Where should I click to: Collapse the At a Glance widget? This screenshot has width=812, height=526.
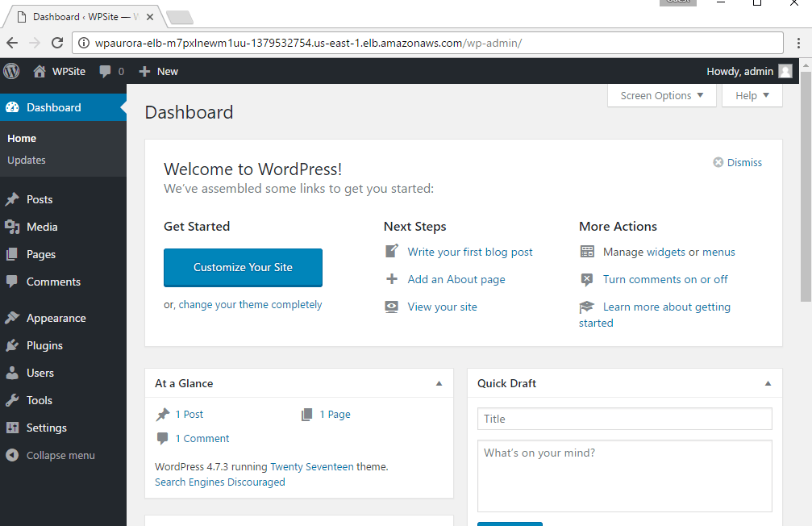439,383
